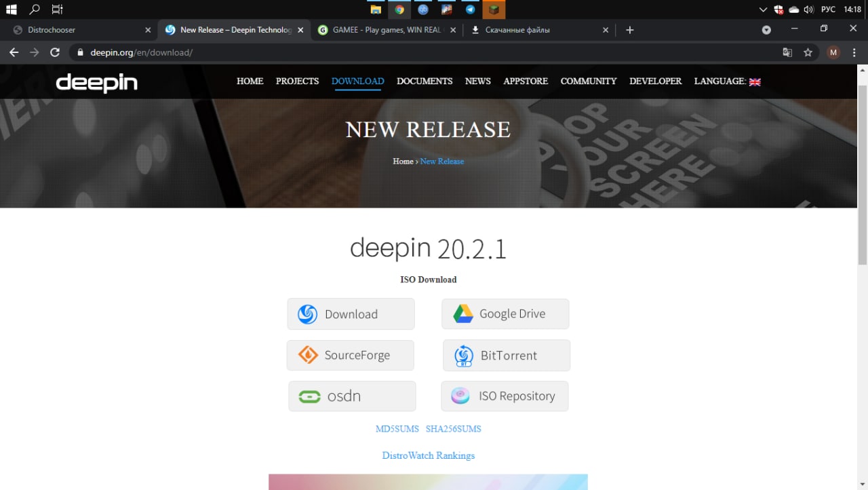Download ISO via BitTorrent
The image size is (868, 490).
pos(507,355)
